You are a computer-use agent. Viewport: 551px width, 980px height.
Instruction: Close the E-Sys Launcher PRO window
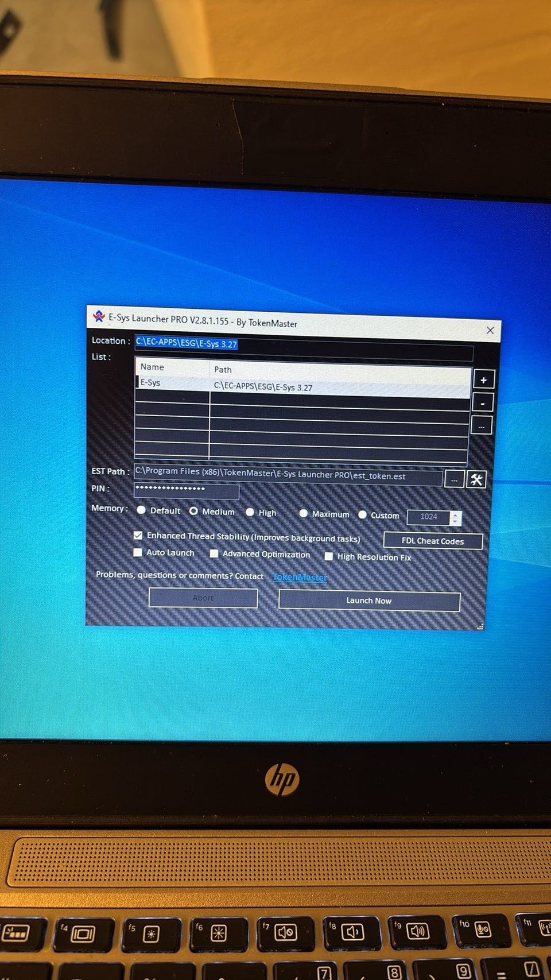490,330
